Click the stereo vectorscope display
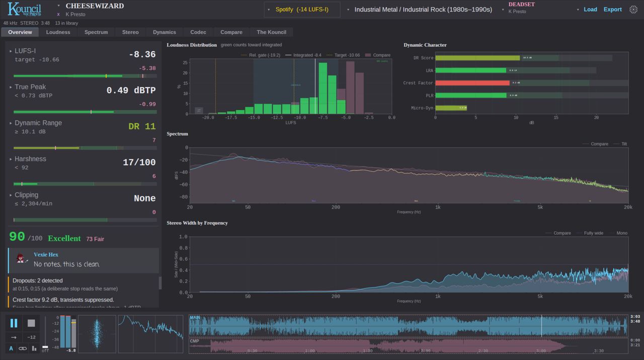 97,334
